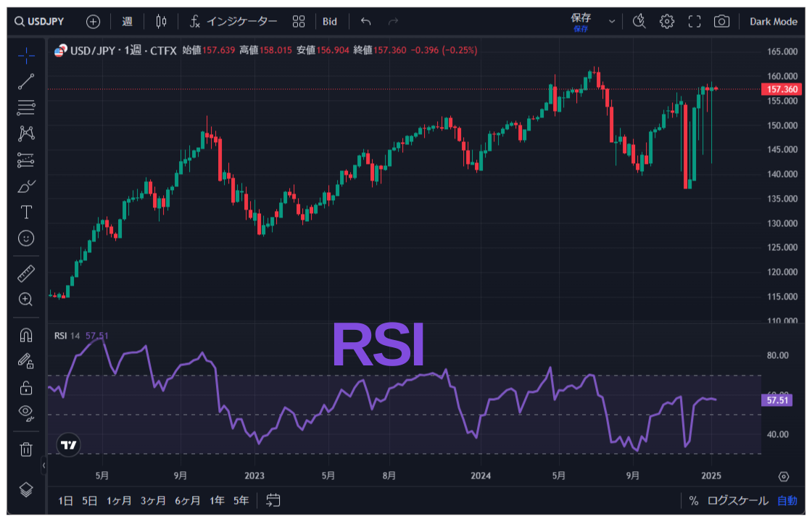Image resolution: width=812 pixels, height=522 pixels.
Task: Click the 157.360 current price label
Action: click(x=782, y=89)
